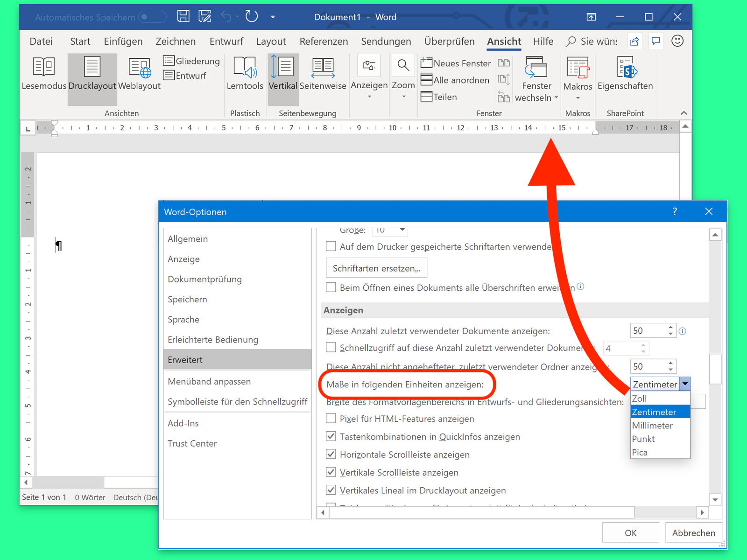Click the Sie wünschen search box
Image resolution: width=747 pixels, height=560 pixels.
592,41
